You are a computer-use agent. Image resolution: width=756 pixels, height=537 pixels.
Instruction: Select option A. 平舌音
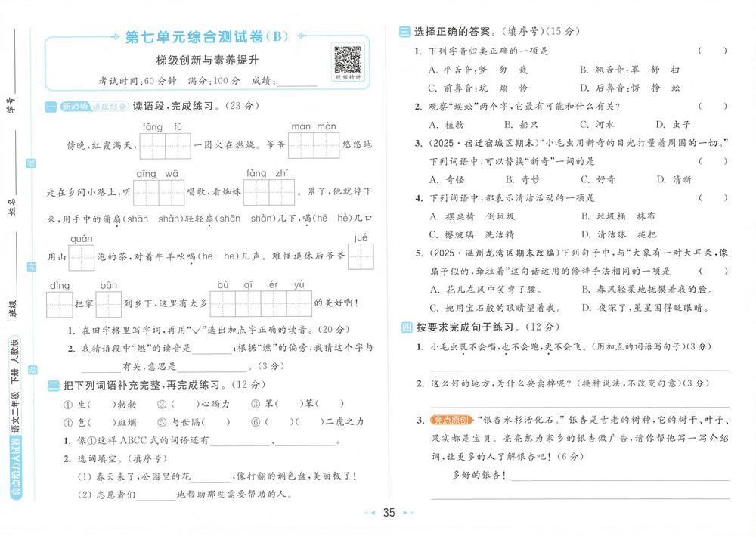(478, 70)
